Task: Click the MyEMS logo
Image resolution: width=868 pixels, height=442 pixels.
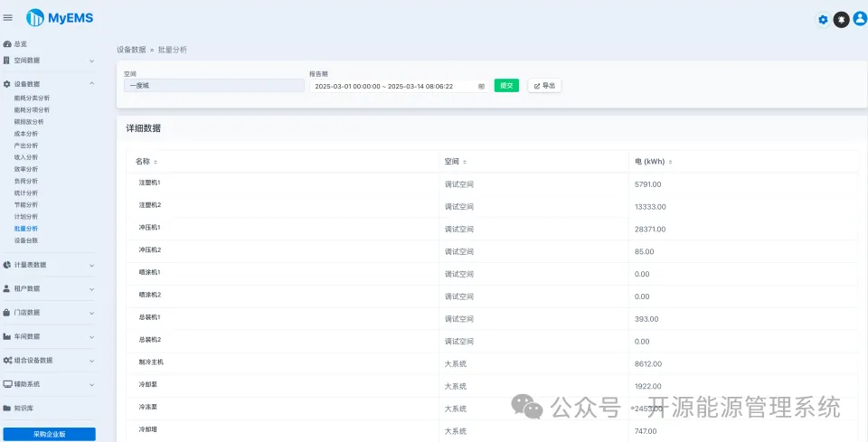Action: [x=60, y=18]
